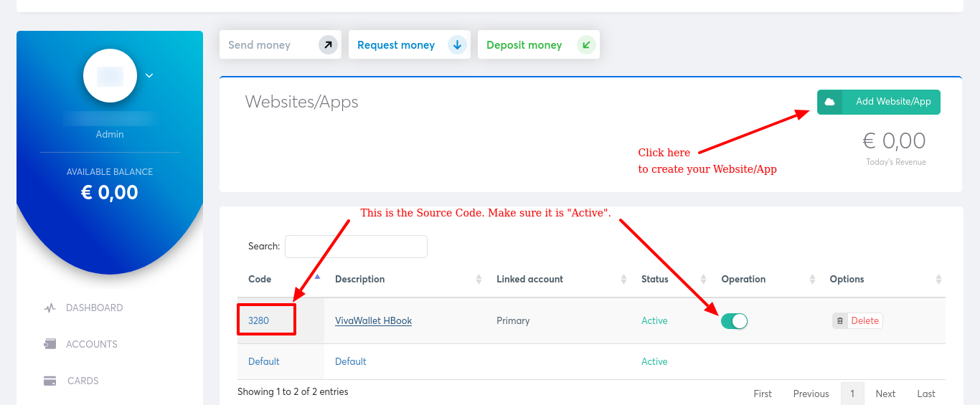This screenshot has width=980, height=405.
Task: Go to the Next page of entries
Action: coord(885,394)
